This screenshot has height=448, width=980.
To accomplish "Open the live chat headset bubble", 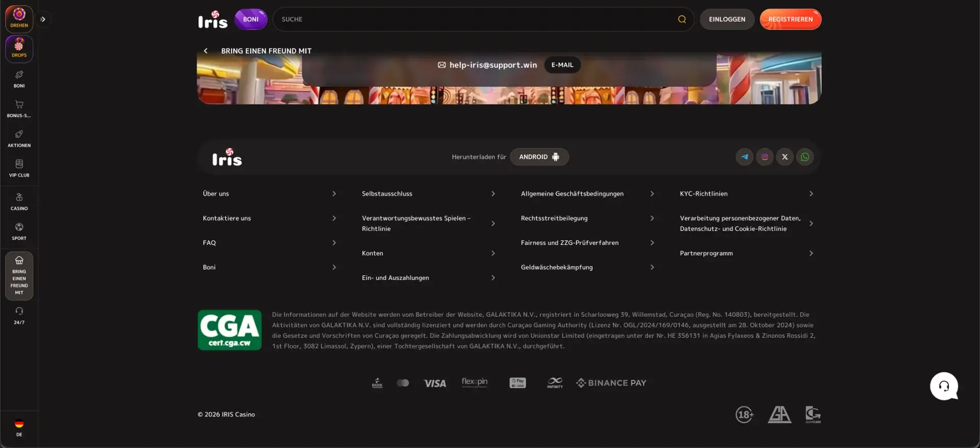I will [x=944, y=386].
